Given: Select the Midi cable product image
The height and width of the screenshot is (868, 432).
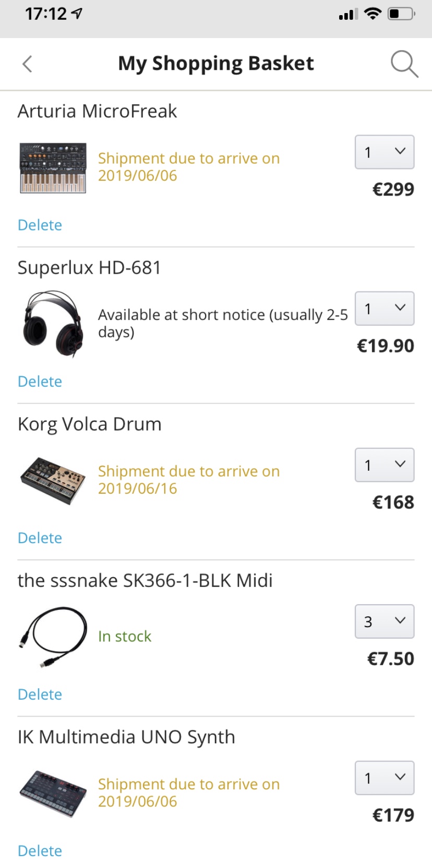Looking at the screenshot, I should coord(53,637).
